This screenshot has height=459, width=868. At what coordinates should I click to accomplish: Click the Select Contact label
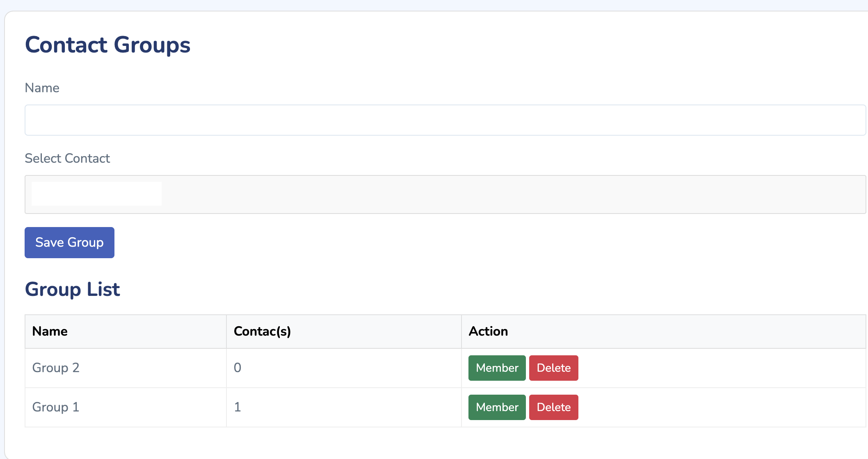[67, 158]
